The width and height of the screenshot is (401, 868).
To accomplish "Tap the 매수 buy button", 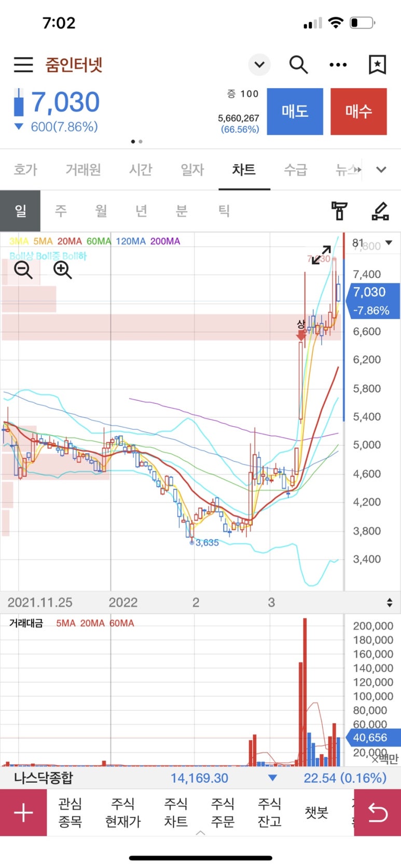I will pyautogui.click(x=358, y=111).
